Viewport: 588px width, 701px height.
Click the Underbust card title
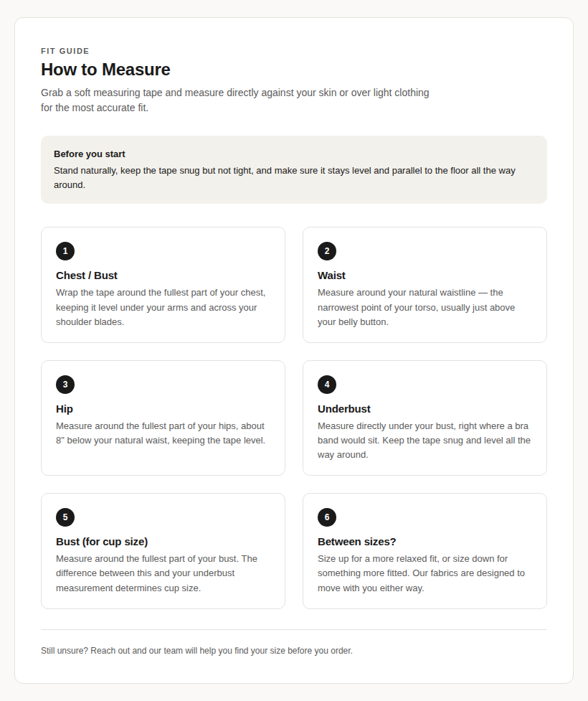point(344,409)
